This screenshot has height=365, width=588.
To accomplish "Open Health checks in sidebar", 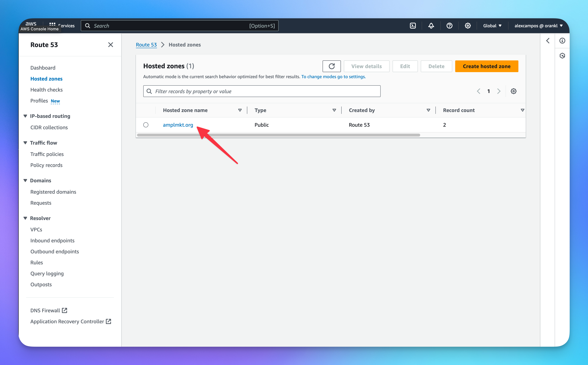I will coord(46,90).
